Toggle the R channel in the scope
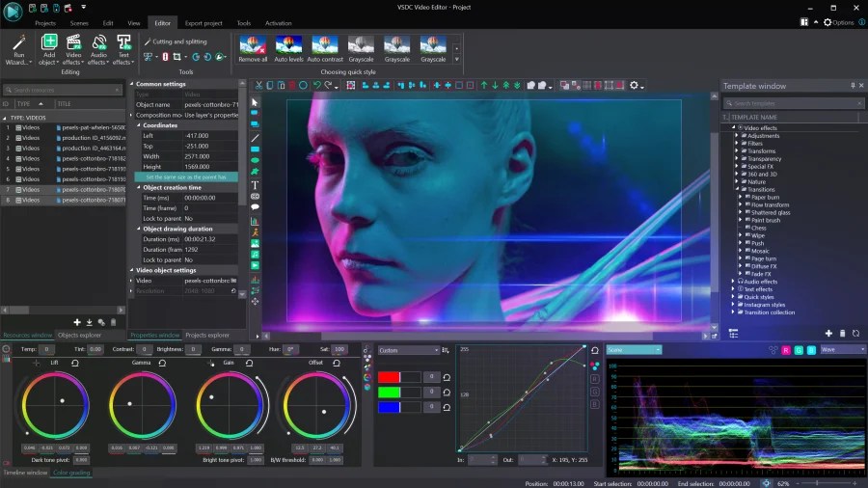Viewport: 868px width, 488px height. tap(787, 350)
